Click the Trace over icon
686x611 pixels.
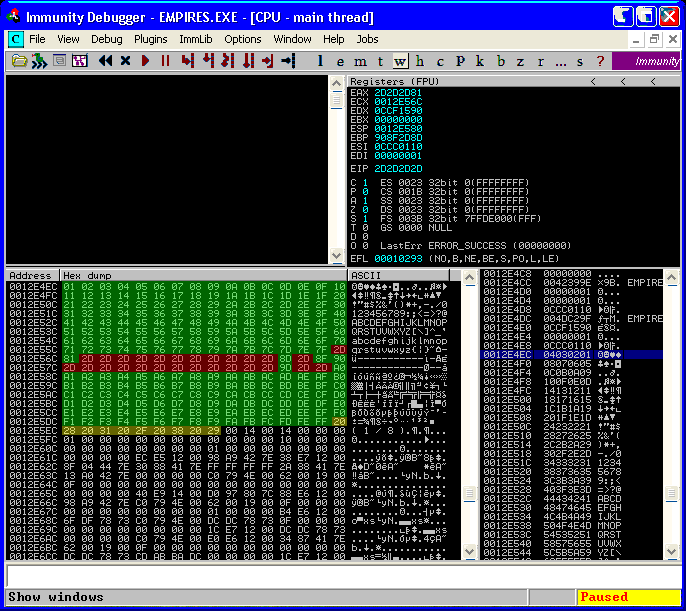248,61
